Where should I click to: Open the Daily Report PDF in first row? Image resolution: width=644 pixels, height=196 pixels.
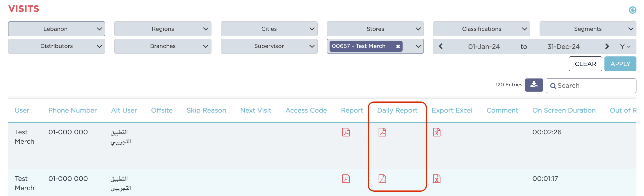(382, 132)
